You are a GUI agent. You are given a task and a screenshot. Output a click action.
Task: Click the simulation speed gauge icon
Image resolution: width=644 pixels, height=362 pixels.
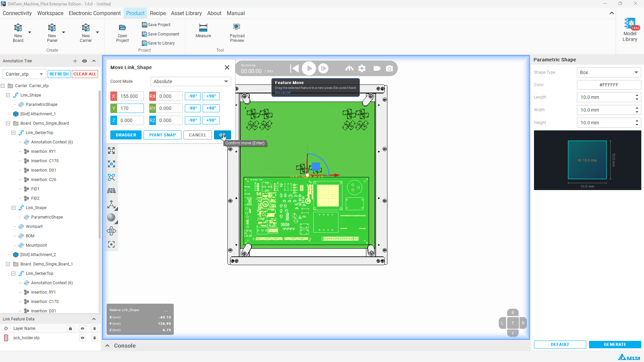350,68
